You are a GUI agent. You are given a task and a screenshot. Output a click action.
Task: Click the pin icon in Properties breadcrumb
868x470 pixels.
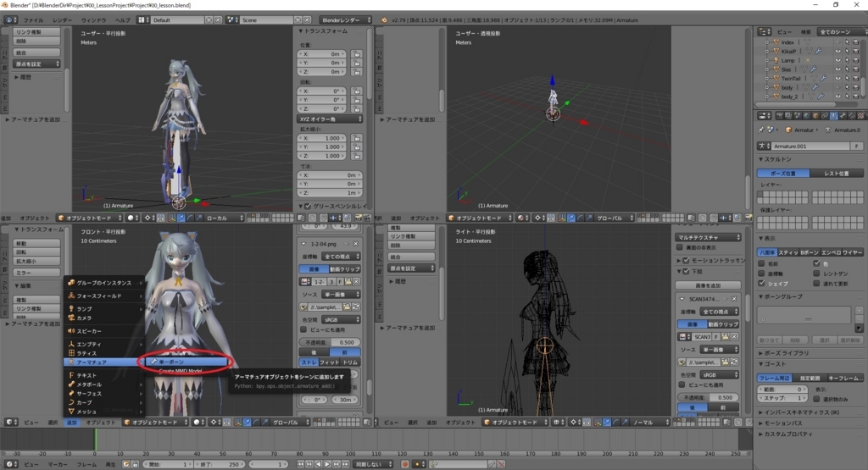tap(761, 130)
